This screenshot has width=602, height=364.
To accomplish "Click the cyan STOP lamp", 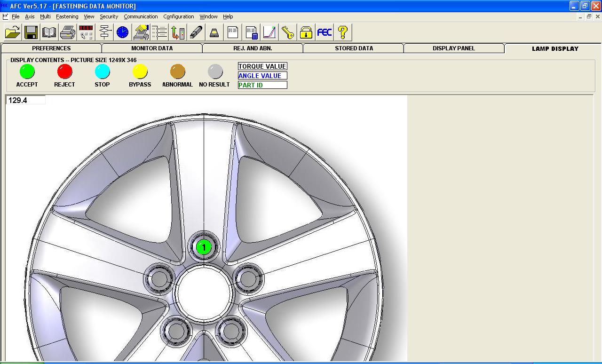I will 103,71.
